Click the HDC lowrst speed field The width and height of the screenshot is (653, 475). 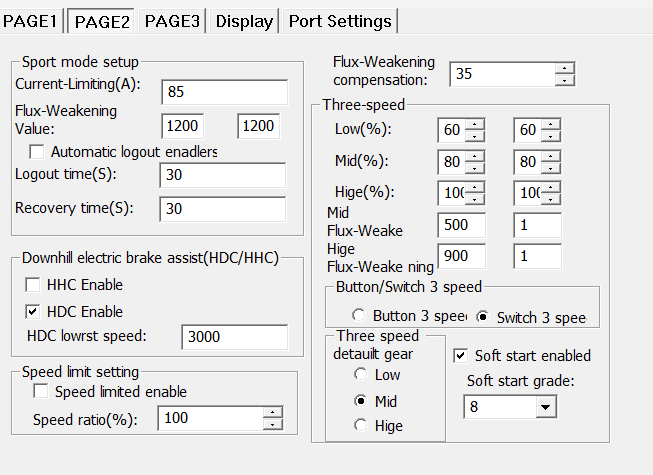[234, 337]
